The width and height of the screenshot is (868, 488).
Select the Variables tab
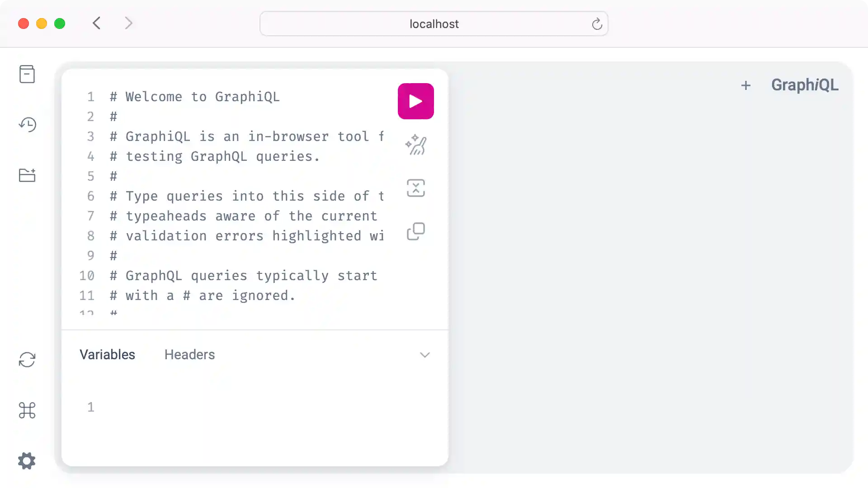pyautogui.click(x=107, y=354)
